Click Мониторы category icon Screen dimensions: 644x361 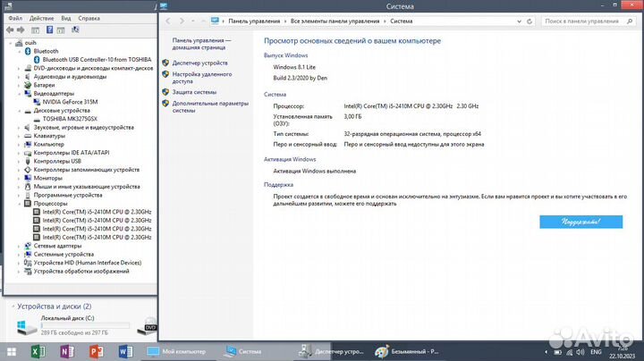[28, 179]
